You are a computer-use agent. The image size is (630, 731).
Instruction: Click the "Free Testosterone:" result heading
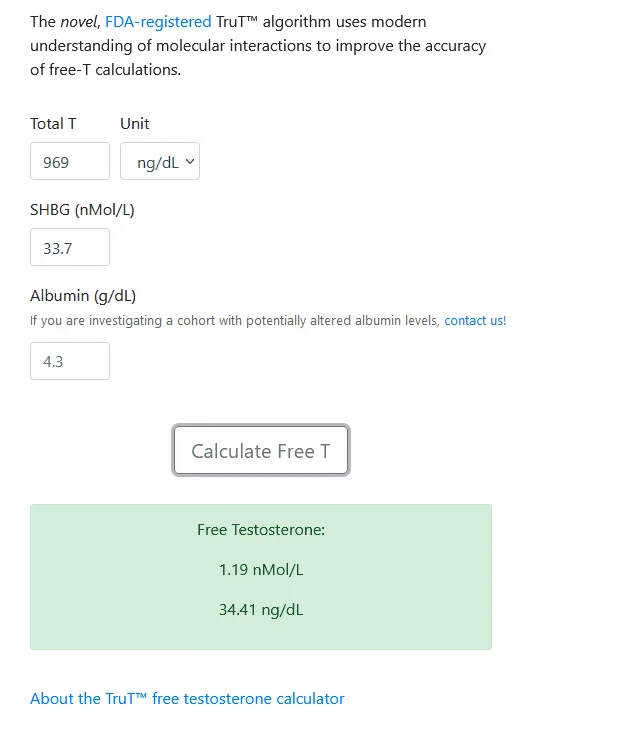(261, 530)
